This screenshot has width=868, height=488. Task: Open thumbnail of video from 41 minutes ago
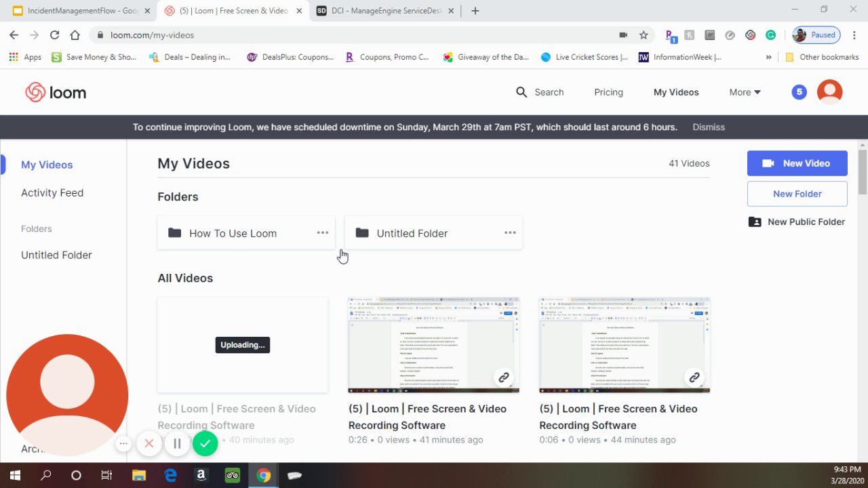coord(434,345)
